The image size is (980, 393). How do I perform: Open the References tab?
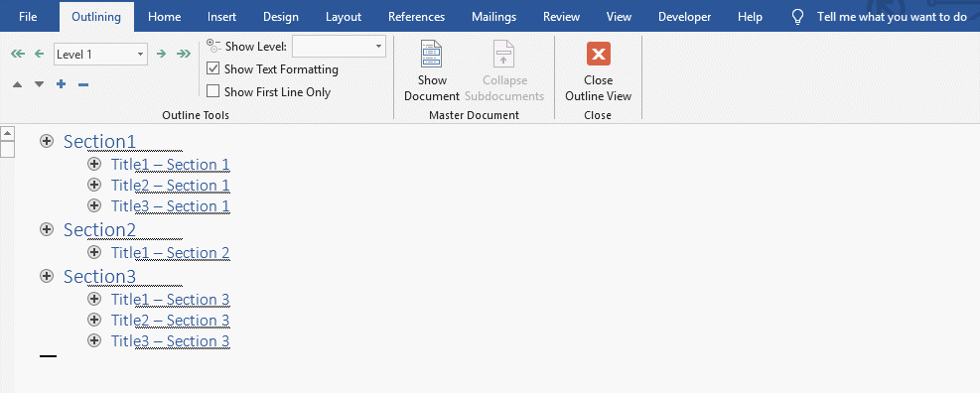tap(416, 17)
